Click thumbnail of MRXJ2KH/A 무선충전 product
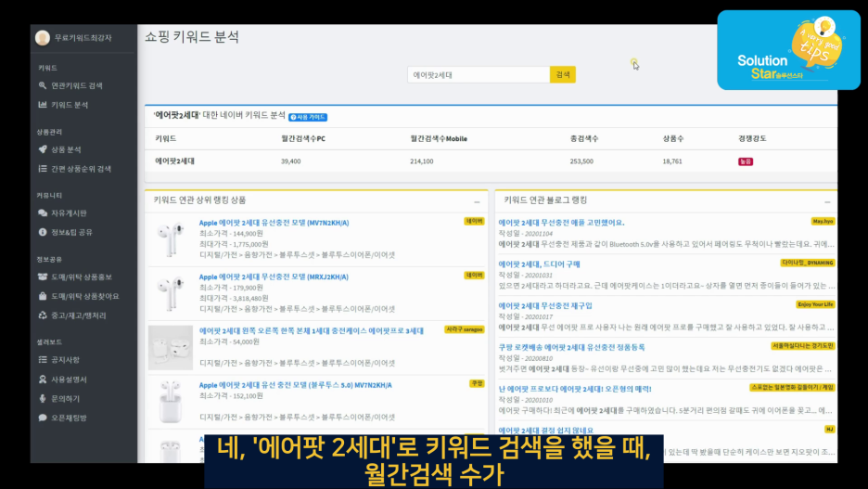 coord(171,293)
